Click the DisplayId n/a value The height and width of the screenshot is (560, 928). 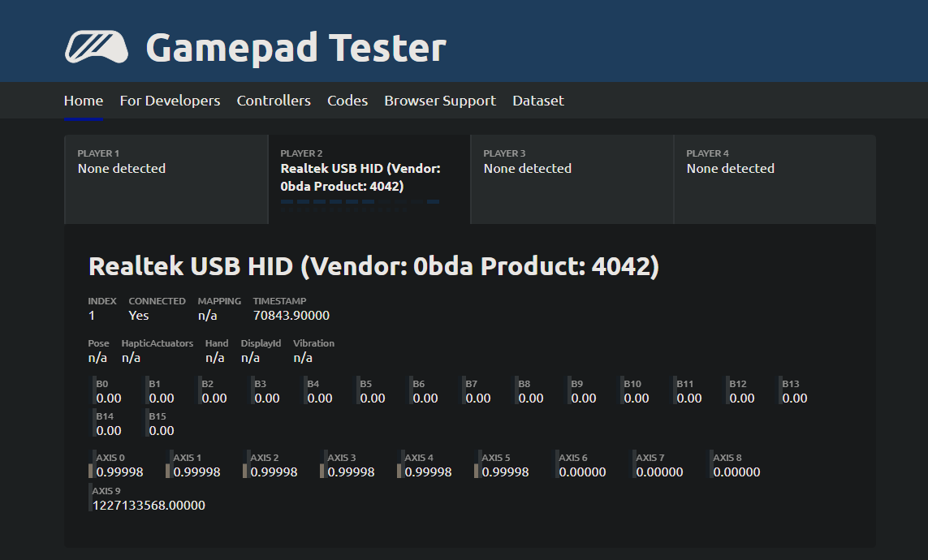click(x=250, y=358)
